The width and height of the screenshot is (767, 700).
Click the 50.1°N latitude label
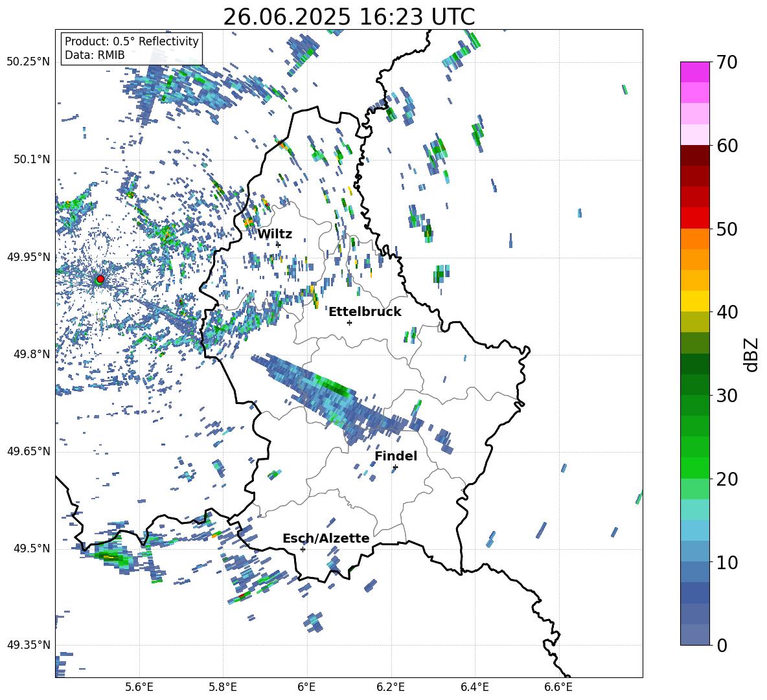coord(32,160)
